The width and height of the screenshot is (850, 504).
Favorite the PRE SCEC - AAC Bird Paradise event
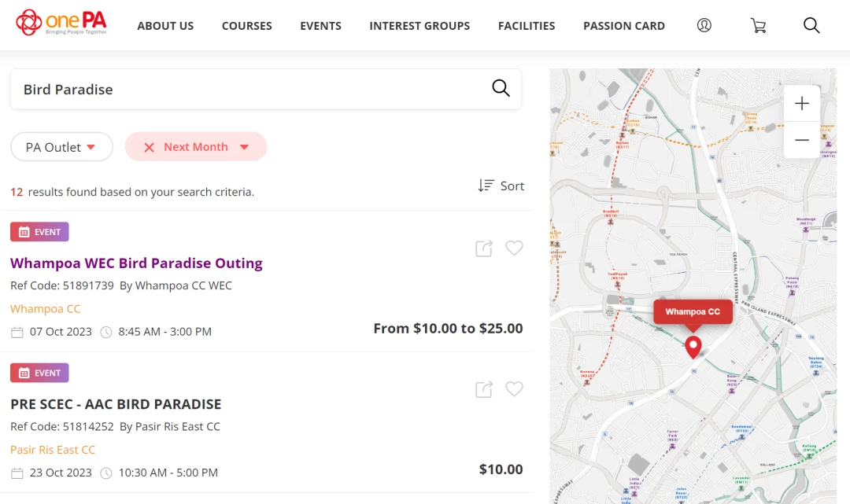(x=514, y=388)
